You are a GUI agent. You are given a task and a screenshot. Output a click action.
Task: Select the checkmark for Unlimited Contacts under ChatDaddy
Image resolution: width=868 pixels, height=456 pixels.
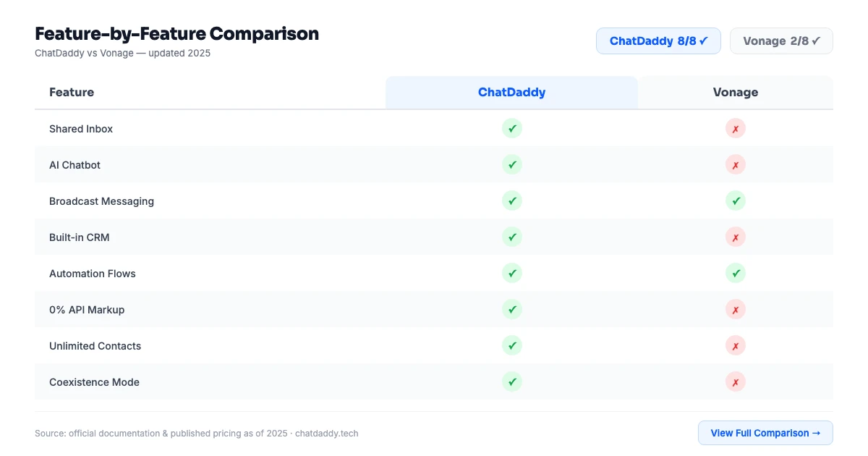click(512, 345)
